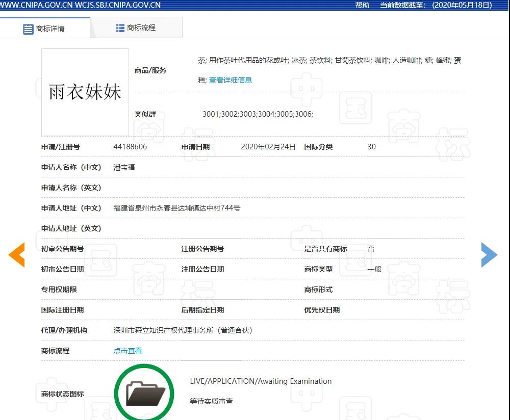Select 否 value for shared trademark
Image resolution: width=510 pixels, height=420 pixels.
click(371, 249)
